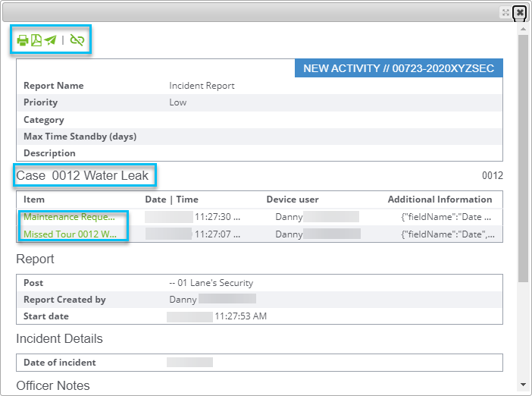Expand the dialog to full size
532x396 pixels.
505,13
